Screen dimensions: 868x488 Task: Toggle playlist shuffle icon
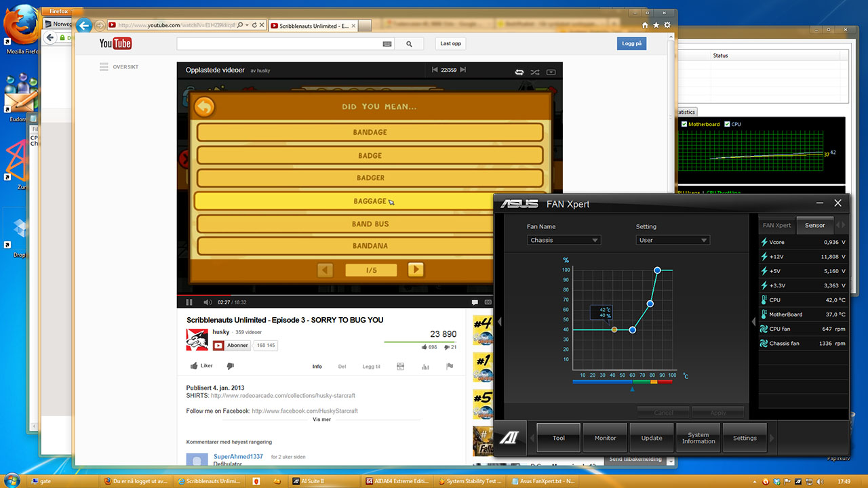tap(535, 72)
